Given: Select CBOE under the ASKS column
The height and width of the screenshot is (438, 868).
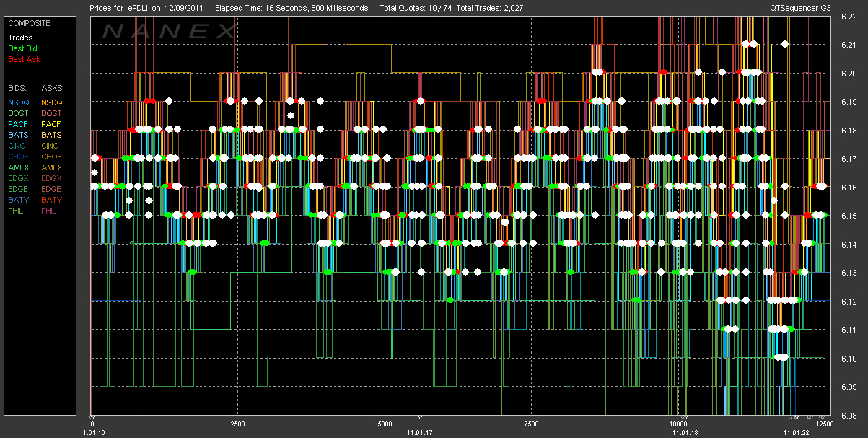Looking at the screenshot, I should (x=52, y=157).
